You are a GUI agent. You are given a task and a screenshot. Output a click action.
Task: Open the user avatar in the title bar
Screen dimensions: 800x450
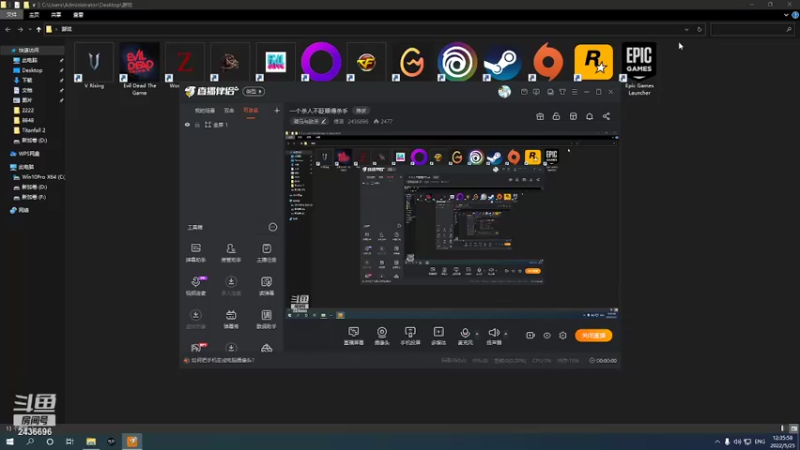504,92
